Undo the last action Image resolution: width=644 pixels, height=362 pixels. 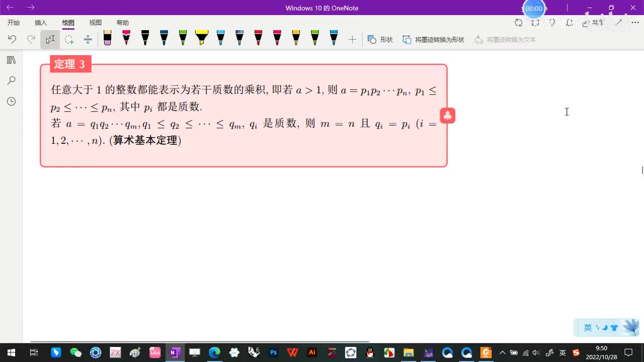coord(12,39)
